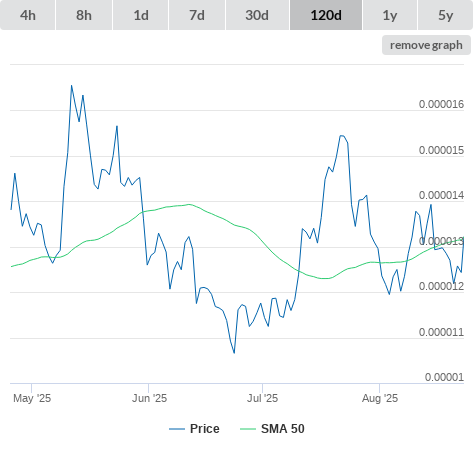Switch chart to 30d range
Viewport: 474px width, 455px height.
coord(257,15)
